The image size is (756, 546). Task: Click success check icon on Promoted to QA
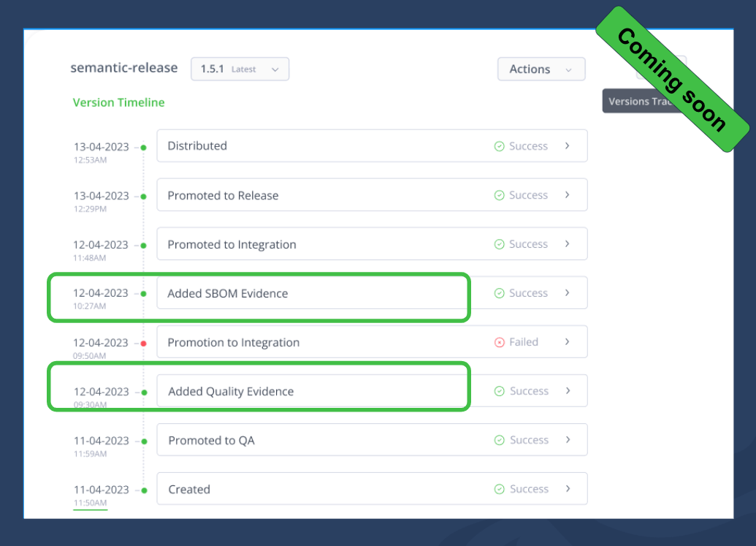500,440
